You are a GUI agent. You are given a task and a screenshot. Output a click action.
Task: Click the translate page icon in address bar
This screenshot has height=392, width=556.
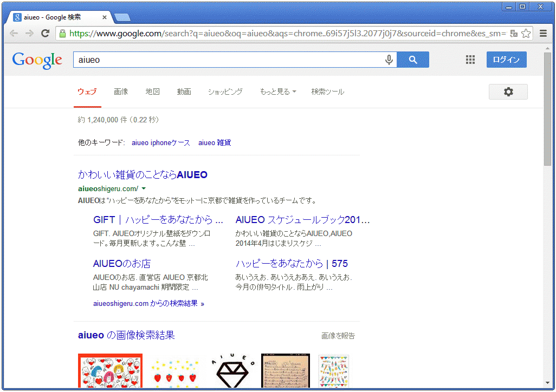(513, 34)
